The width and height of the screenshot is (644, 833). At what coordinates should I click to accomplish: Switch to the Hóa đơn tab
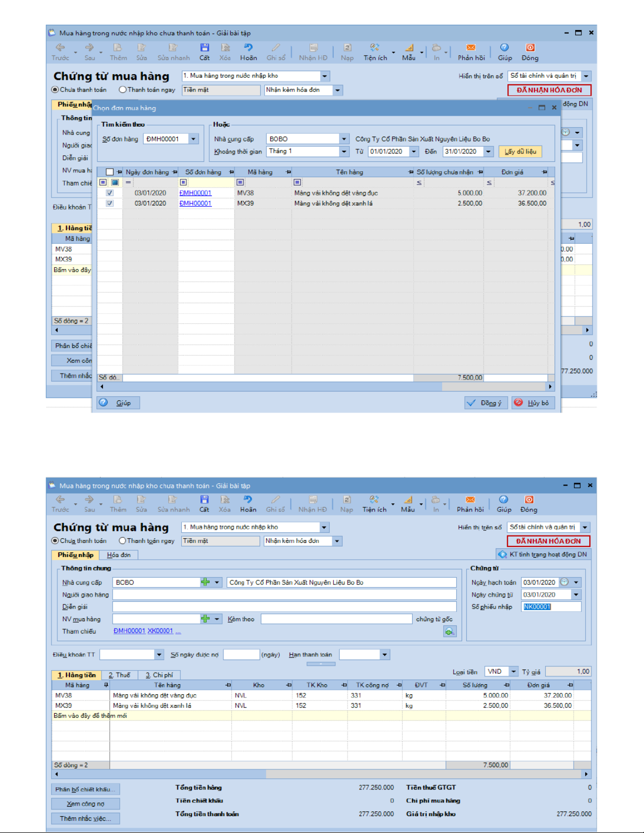click(119, 555)
